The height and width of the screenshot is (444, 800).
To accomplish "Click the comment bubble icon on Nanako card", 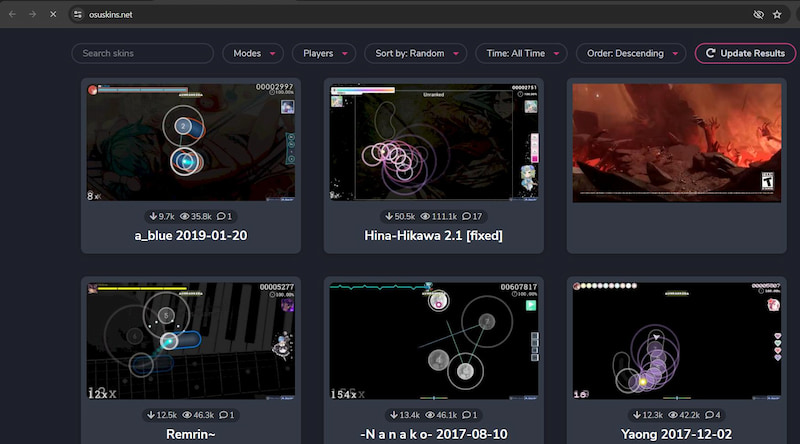I will pyautogui.click(x=466, y=415).
